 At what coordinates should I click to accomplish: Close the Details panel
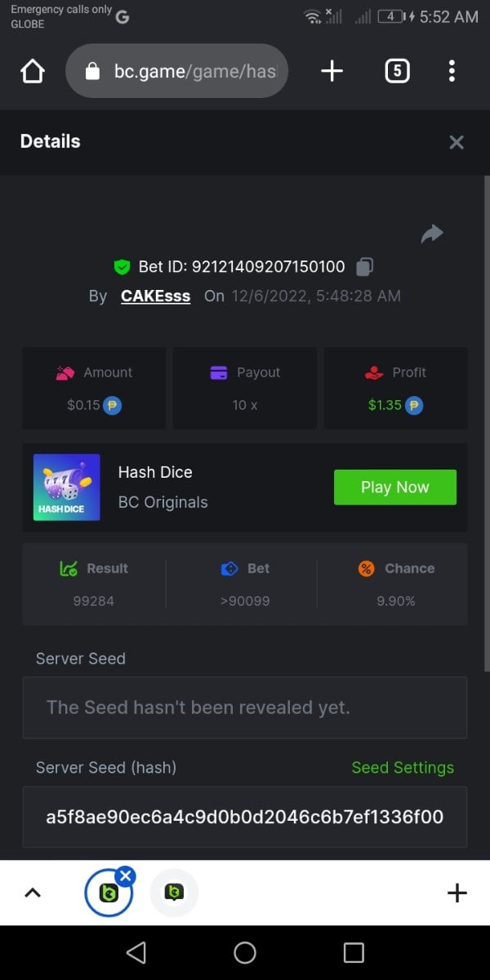tap(457, 142)
